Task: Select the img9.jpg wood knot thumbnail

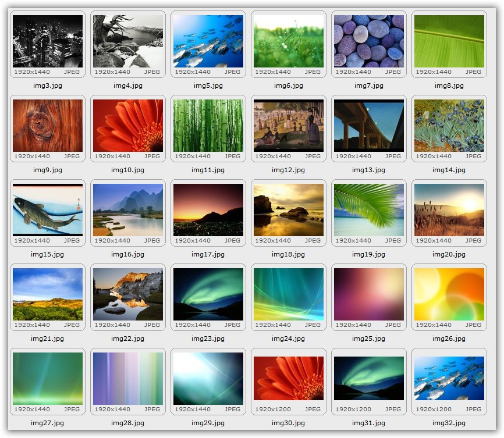Action: pos(48,126)
